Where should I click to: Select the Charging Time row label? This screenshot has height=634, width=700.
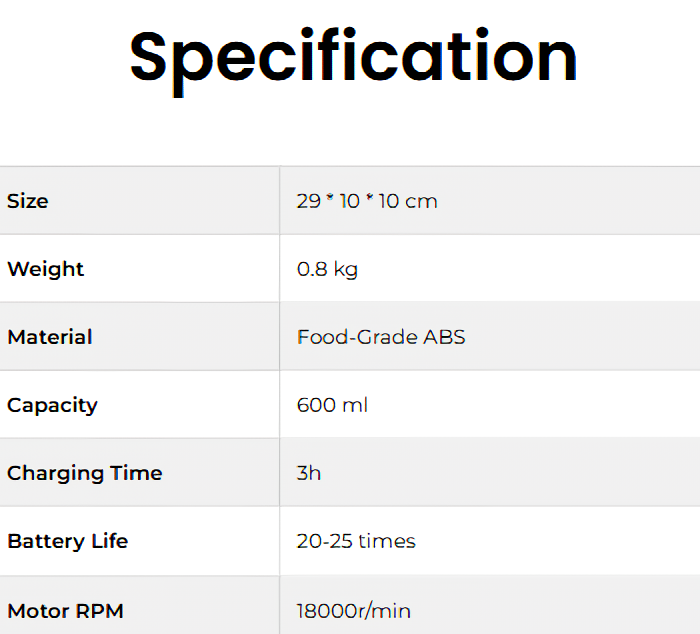(x=85, y=473)
